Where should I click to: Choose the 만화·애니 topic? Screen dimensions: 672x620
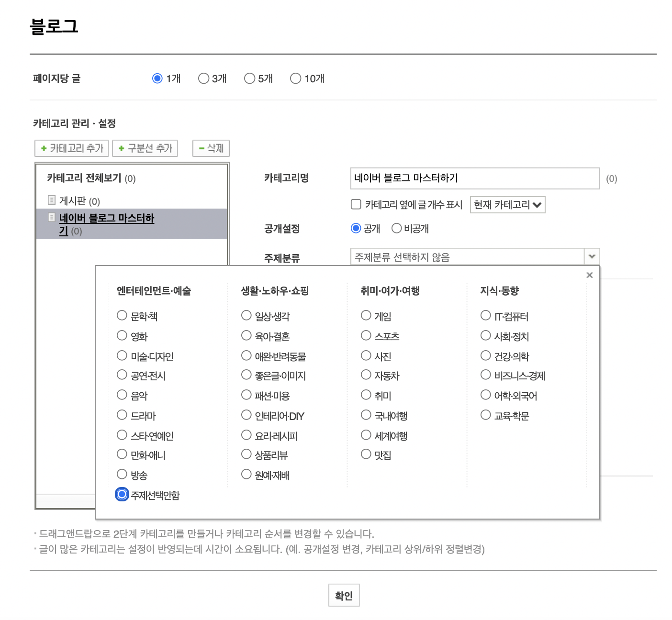[x=122, y=454]
